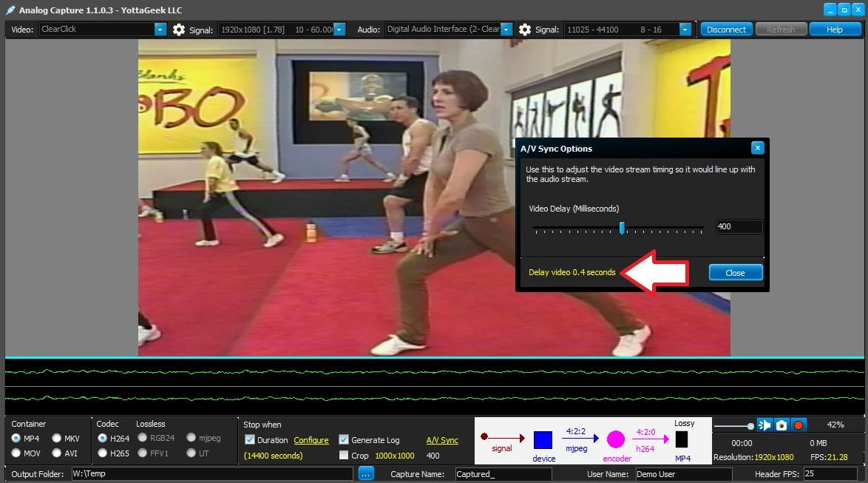Open the Configure duration link
The height and width of the screenshot is (483, 868).
click(x=311, y=440)
